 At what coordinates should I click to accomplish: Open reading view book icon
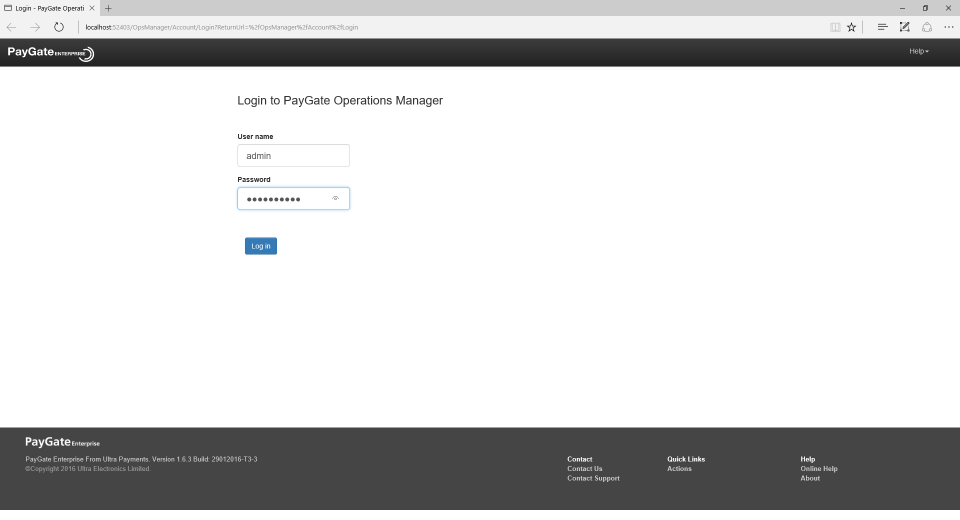coord(834,27)
